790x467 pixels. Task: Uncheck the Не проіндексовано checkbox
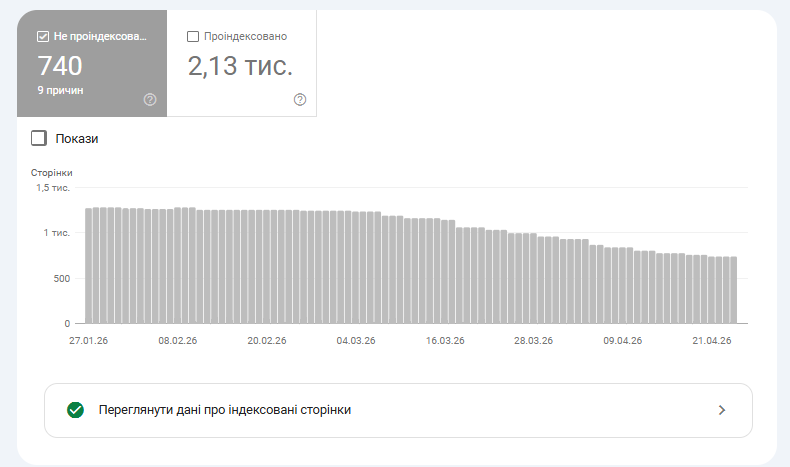(43, 36)
